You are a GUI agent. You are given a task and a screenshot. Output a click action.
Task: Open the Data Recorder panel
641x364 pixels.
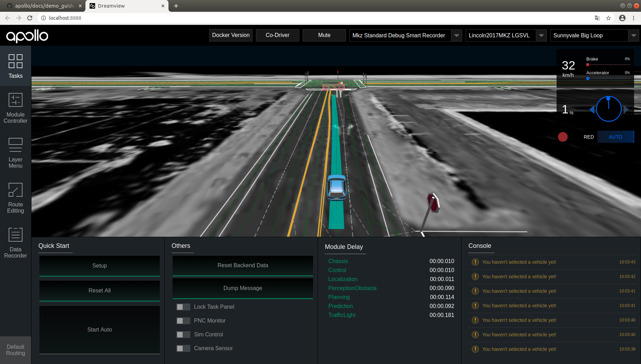point(15,242)
